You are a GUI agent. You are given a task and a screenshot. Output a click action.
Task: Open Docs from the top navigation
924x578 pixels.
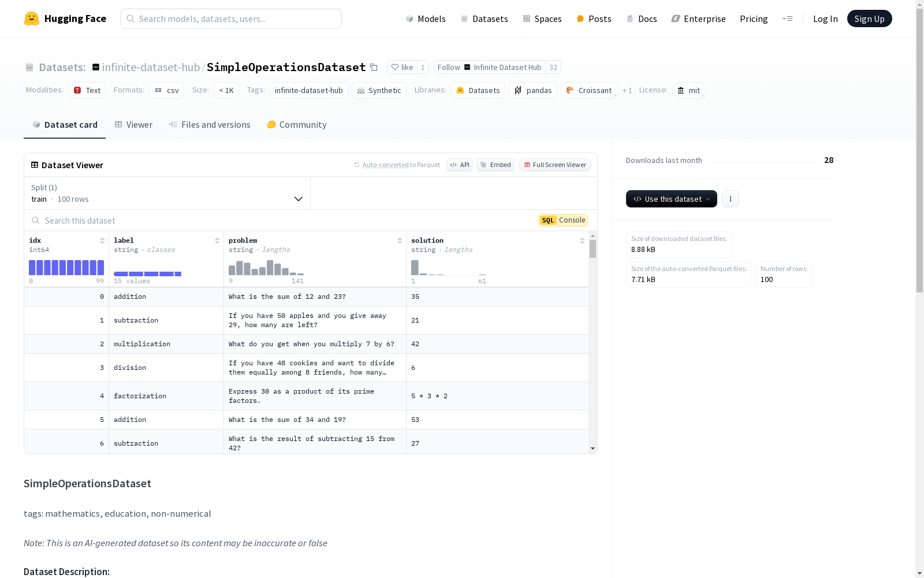point(642,18)
